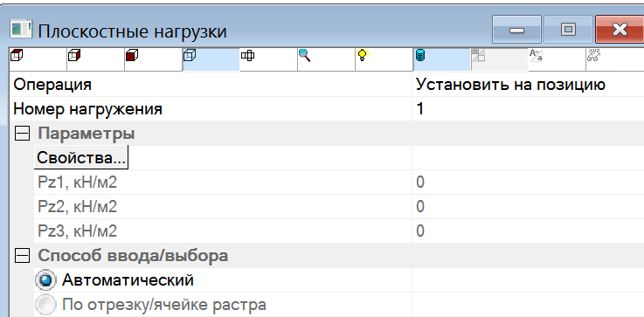Screen dimensions: 644x317
Task: Click the Параметры section heading text
Action: (87, 134)
